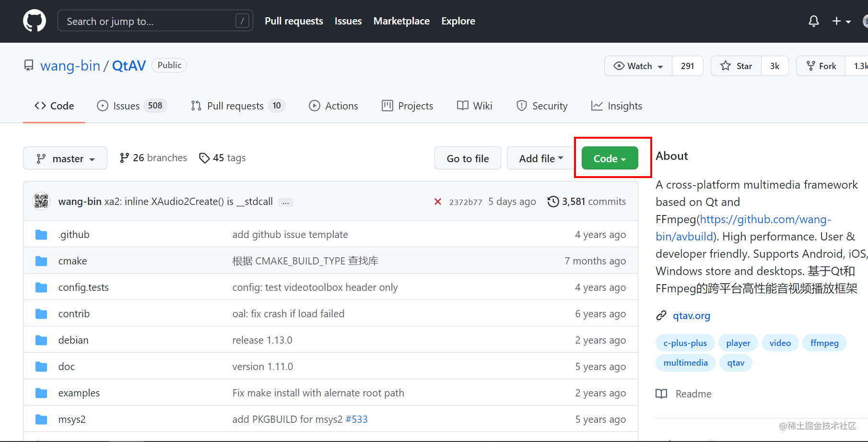Screen dimensions: 868x442
Task: Open the qtav.org website link
Action: click(691, 315)
